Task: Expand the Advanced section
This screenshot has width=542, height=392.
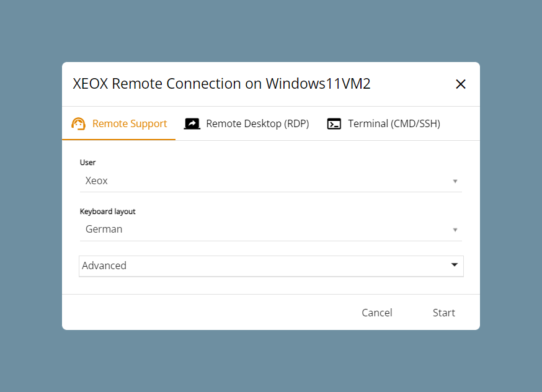Action: [271, 266]
